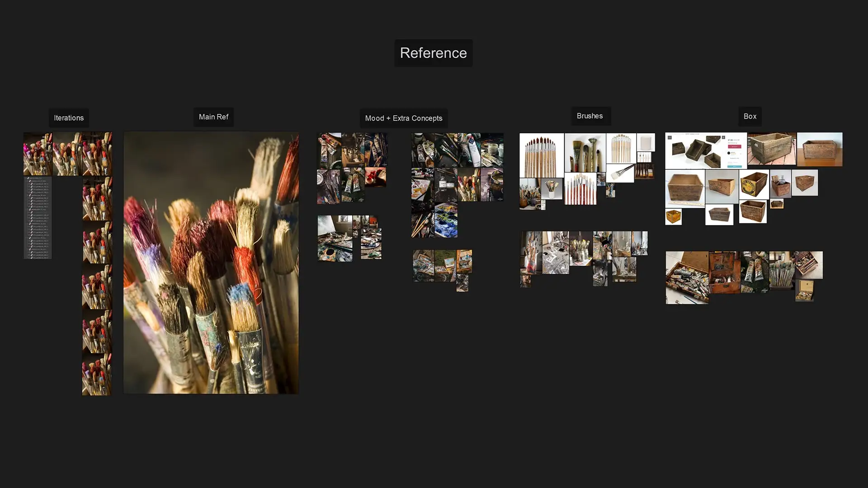868x488 pixels.
Task: Select the Main Ref label
Action: point(213,117)
